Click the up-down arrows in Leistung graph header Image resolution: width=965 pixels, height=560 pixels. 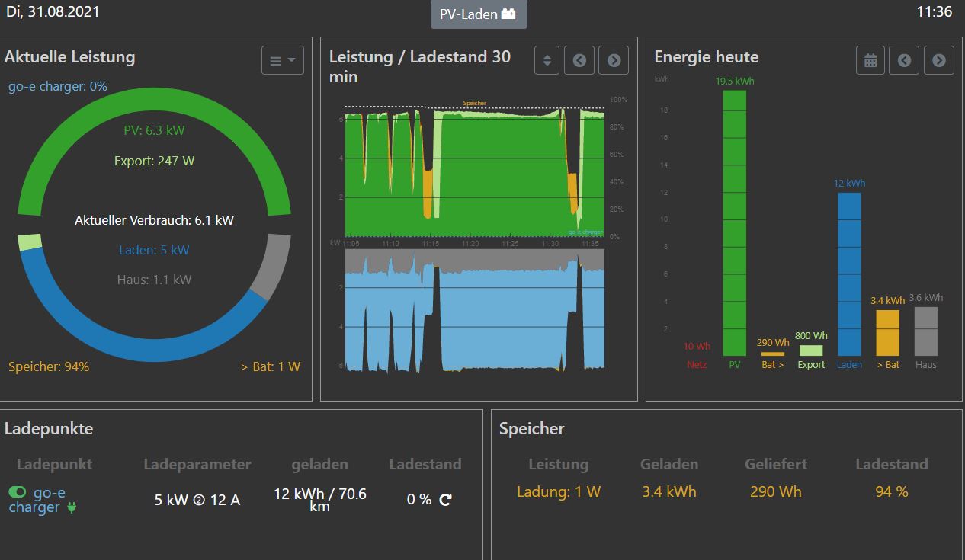point(547,60)
